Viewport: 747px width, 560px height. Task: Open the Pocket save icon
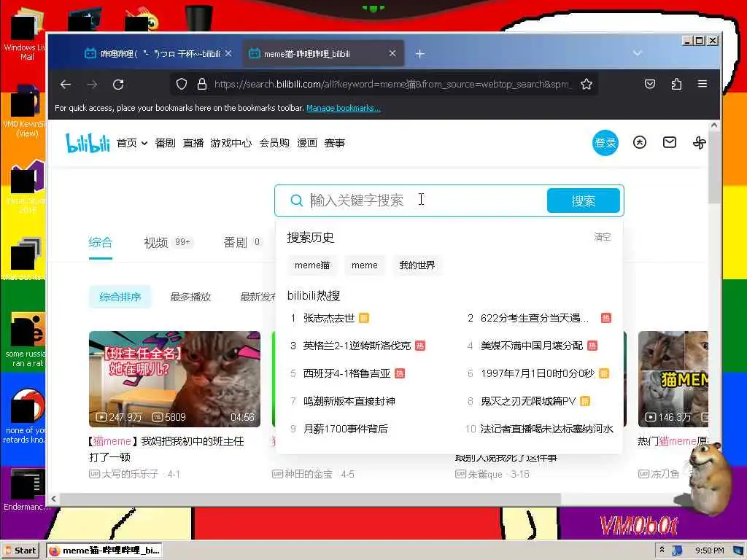[650, 85]
